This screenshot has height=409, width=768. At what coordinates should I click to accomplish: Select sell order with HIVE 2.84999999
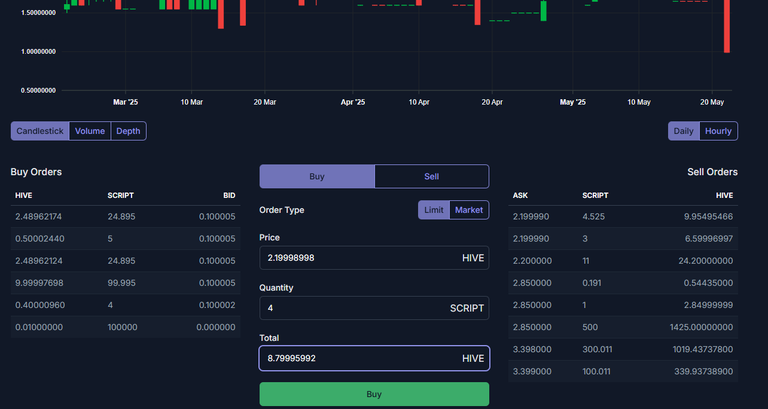click(623, 305)
